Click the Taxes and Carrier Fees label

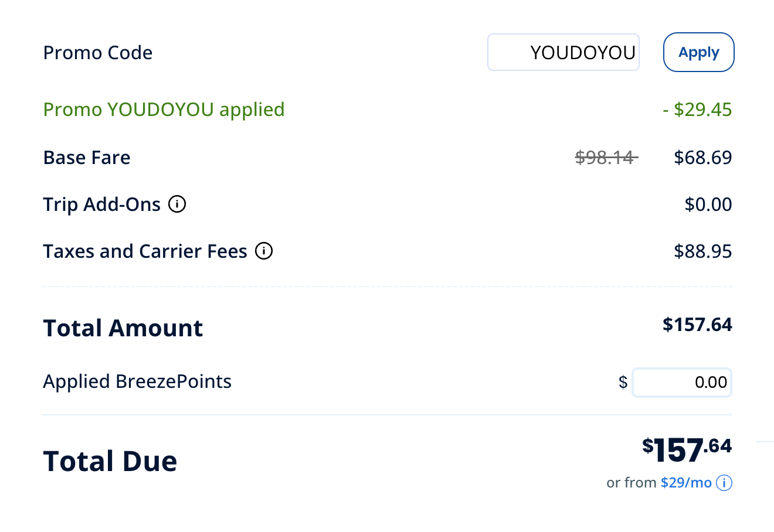pos(145,251)
